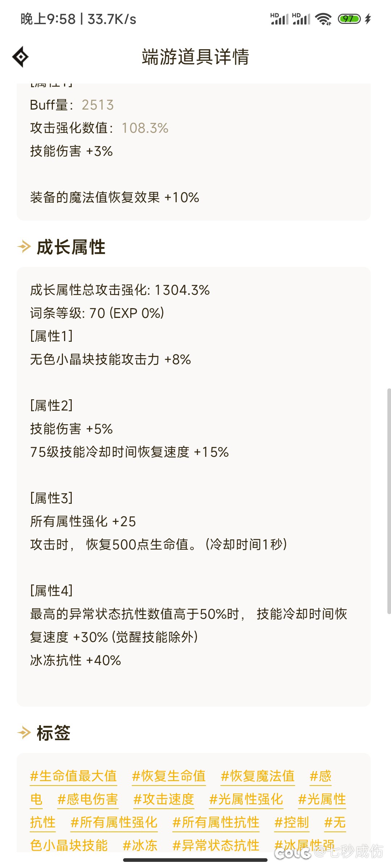Image resolution: width=391 pixels, height=868 pixels.
Task: Tap the battery indicator icon
Action: 349,19
